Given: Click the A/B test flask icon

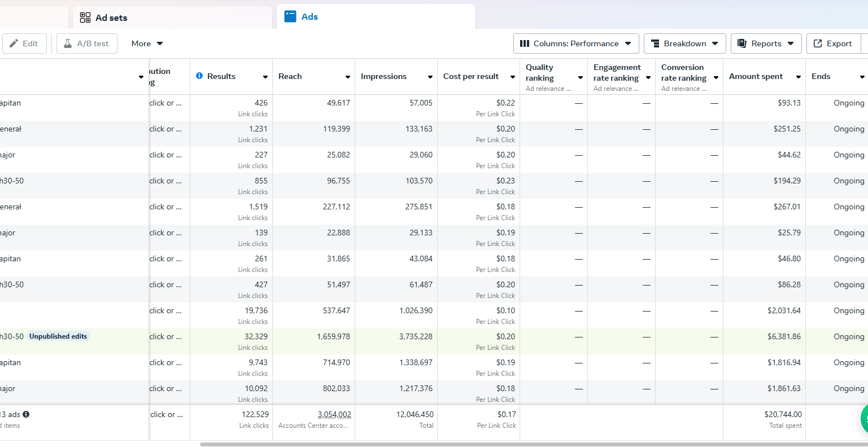Looking at the screenshot, I should click(x=68, y=43).
